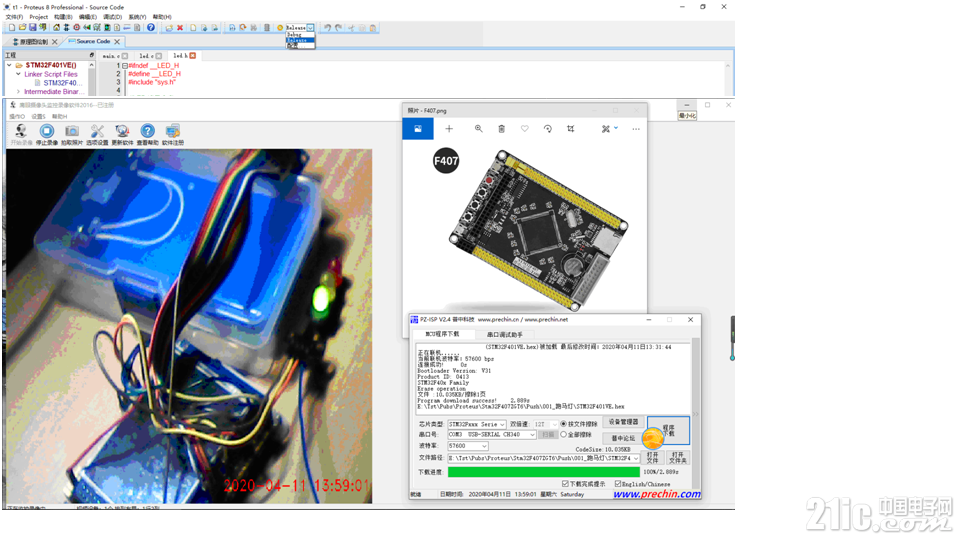Collapse code fold at line 1 in editor
The image size is (960, 540).
124,66
